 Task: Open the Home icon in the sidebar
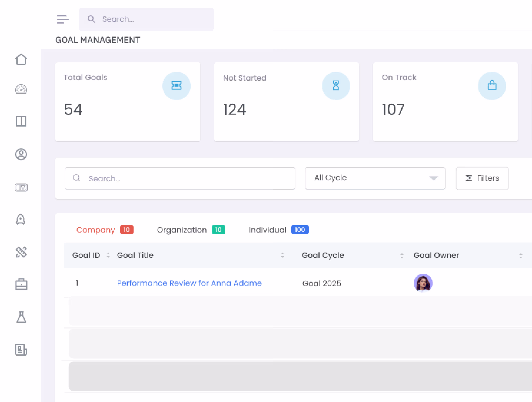coord(21,59)
